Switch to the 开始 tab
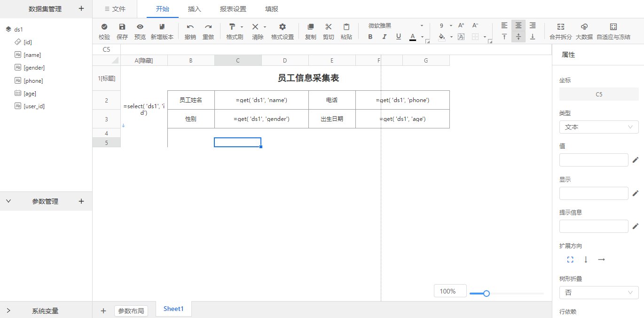This screenshot has height=318, width=644. tap(163, 9)
